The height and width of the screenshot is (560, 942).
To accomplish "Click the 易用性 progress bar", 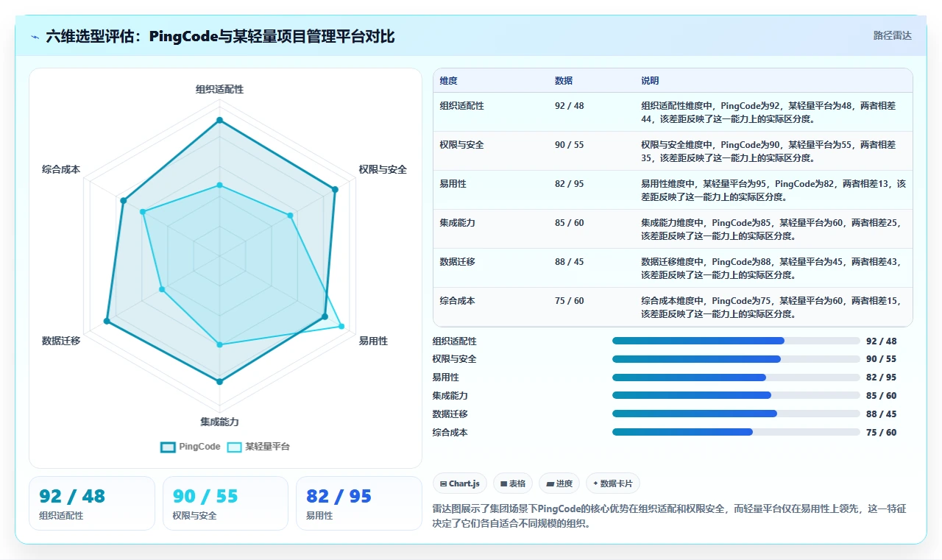I will coord(736,378).
